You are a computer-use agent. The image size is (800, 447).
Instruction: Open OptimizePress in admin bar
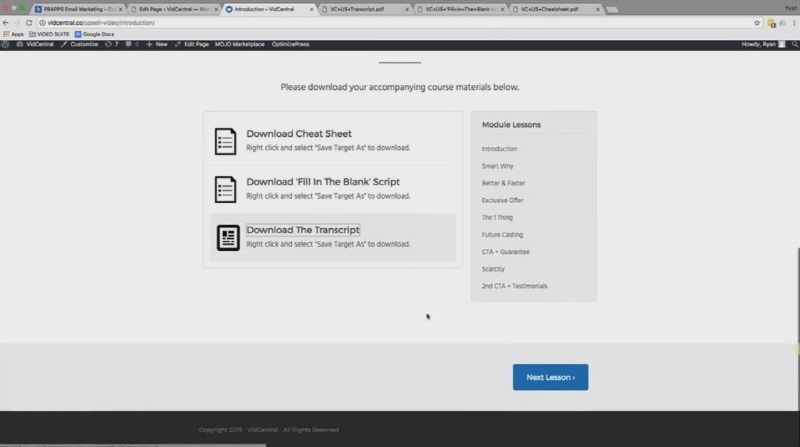[x=290, y=44]
